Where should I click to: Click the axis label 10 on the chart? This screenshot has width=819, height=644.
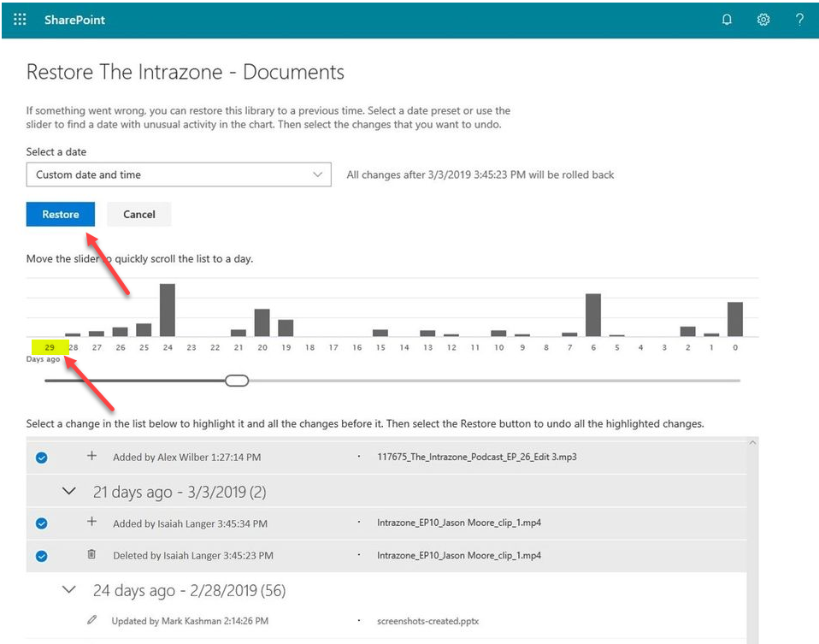(x=498, y=347)
